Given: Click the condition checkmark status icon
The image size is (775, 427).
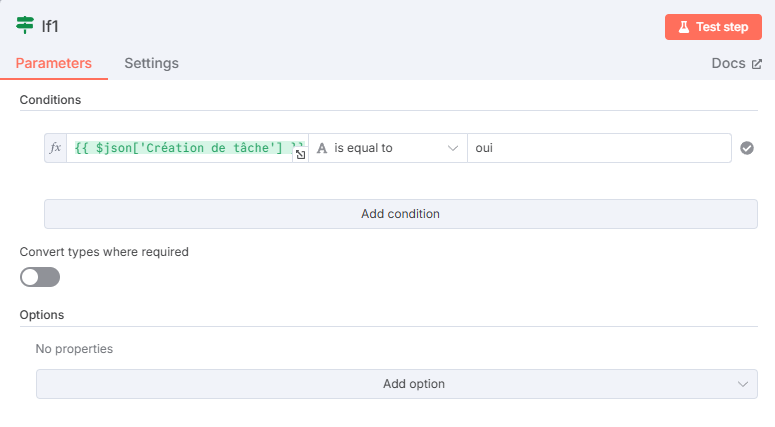Looking at the screenshot, I should (x=747, y=148).
